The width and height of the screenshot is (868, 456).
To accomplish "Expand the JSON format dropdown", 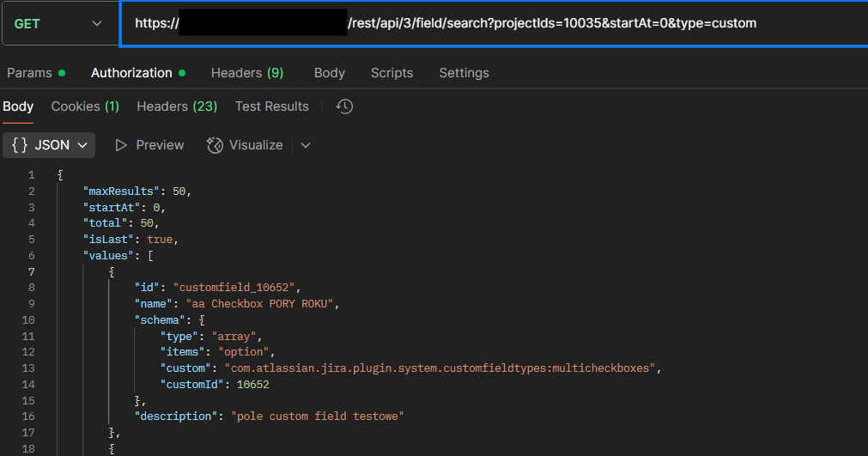I will pyautogui.click(x=83, y=145).
